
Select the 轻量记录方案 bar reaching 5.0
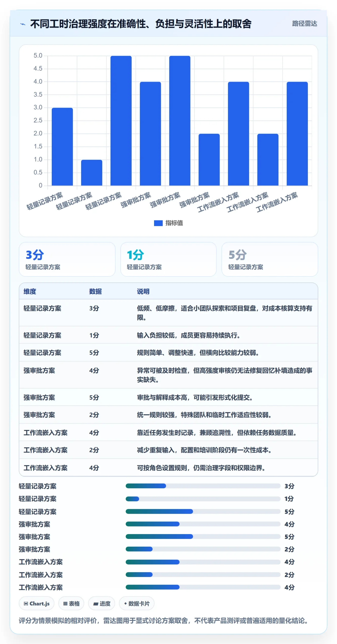point(121,121)
